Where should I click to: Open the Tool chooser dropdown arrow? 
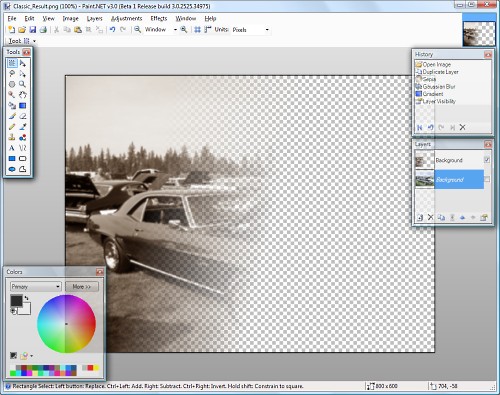pyautogui.click(x=34, y=41)
